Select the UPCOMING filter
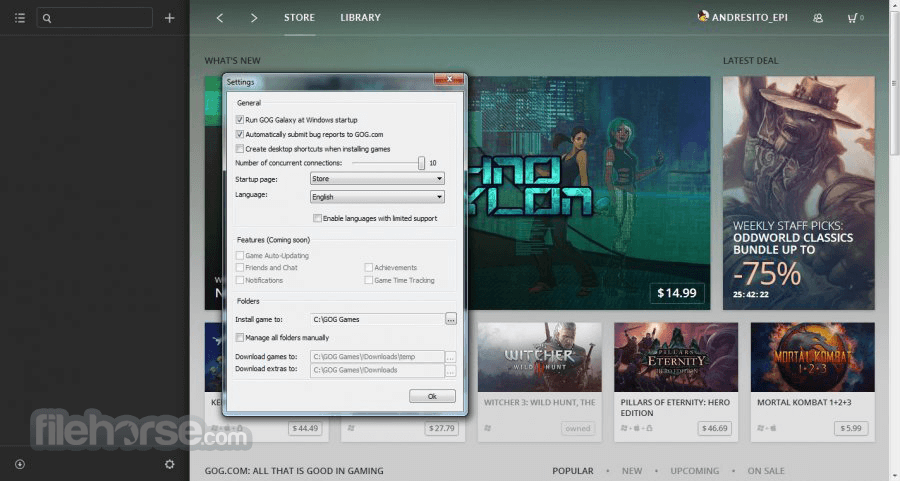Screen dimensions: 900x481 695,471
